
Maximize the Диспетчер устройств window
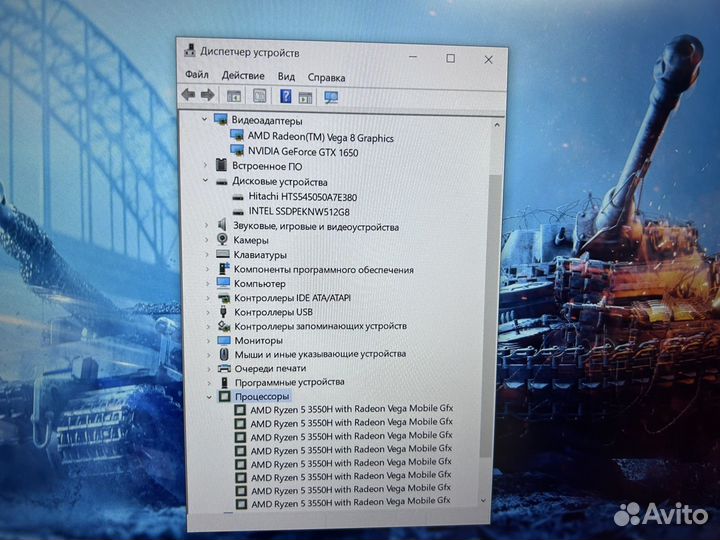pyautogui.click(x=450, y=58)
